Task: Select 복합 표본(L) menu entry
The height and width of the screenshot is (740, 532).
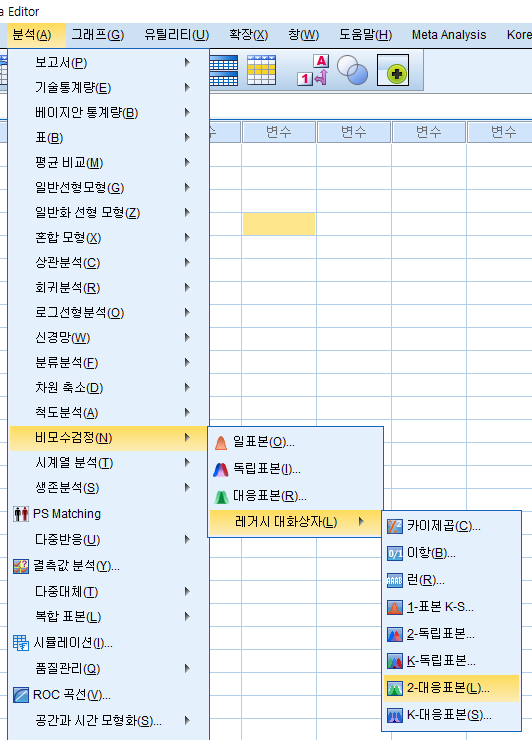Action: pos(109,616)
